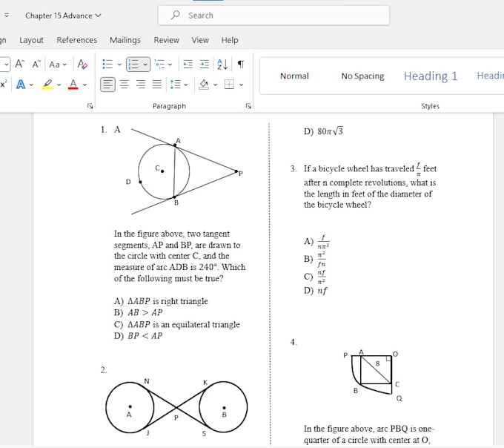Toggle Show/Hide paragraph marks

241,65
